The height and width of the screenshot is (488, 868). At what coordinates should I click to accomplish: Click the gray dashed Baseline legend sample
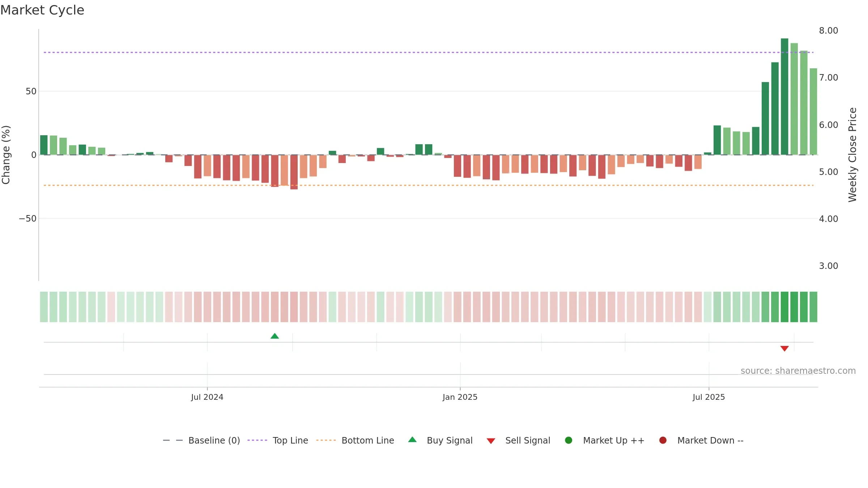click(x=173, y=440)
